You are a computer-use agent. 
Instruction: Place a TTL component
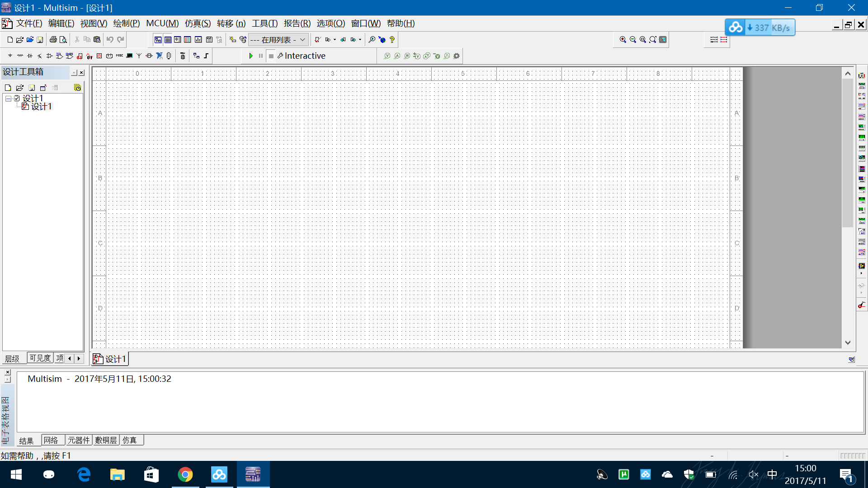[x=59, y=56]
